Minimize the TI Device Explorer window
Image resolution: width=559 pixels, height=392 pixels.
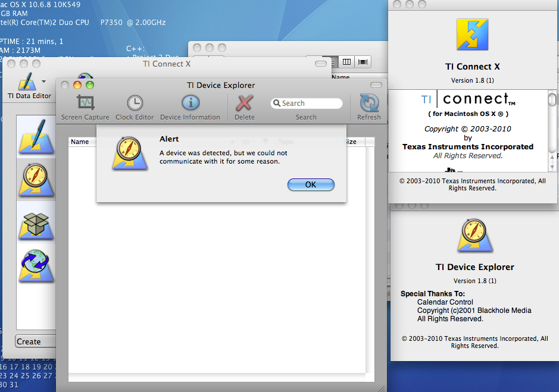77,85
